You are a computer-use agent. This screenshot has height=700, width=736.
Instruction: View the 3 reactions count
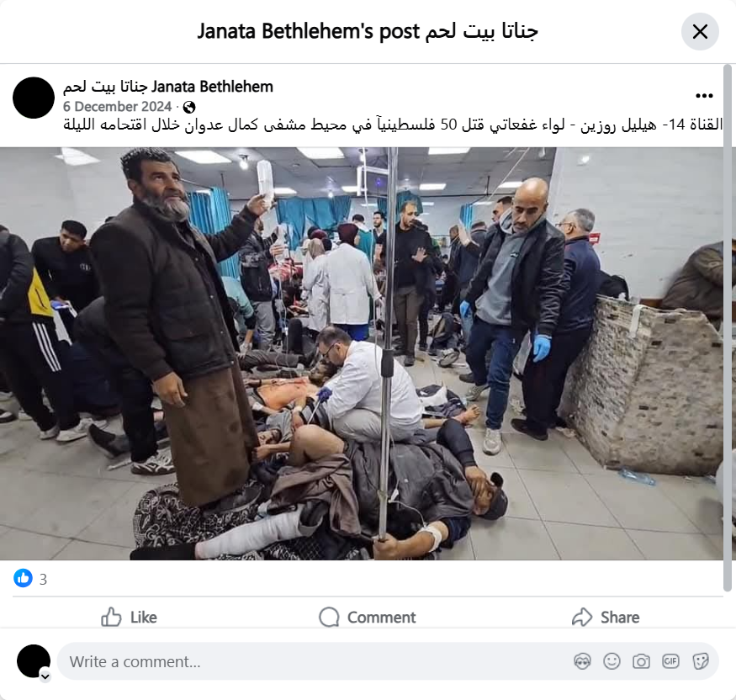click(43, 580)
